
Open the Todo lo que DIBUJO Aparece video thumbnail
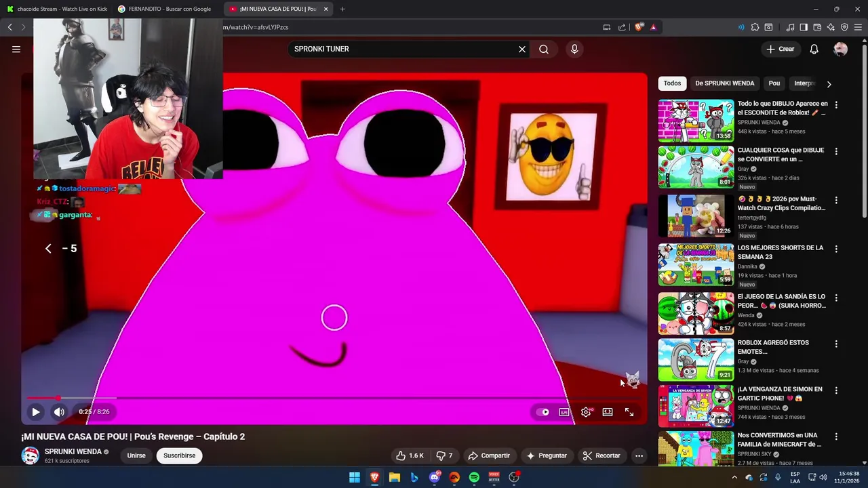point(696,121)
